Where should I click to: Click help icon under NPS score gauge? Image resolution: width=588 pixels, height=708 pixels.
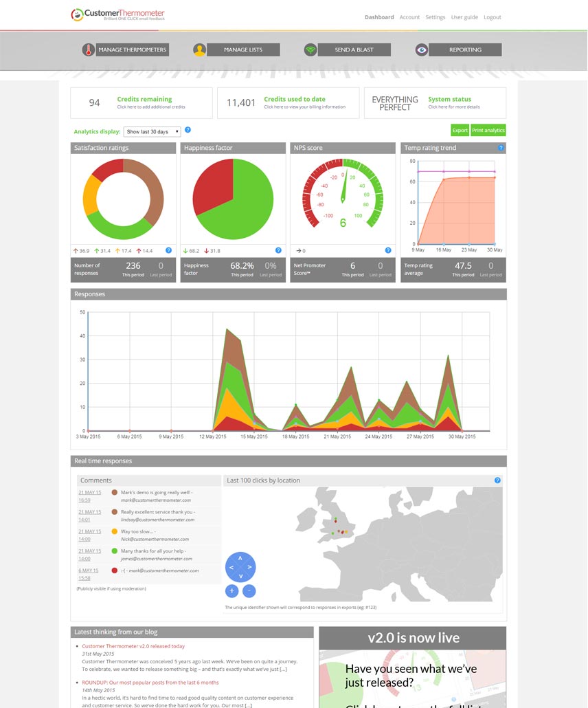pyautogui.click(x=388, y=250)
